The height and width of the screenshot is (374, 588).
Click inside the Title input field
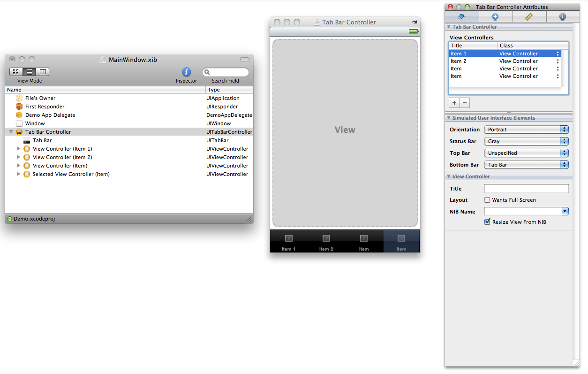click(x=526, y=188)
